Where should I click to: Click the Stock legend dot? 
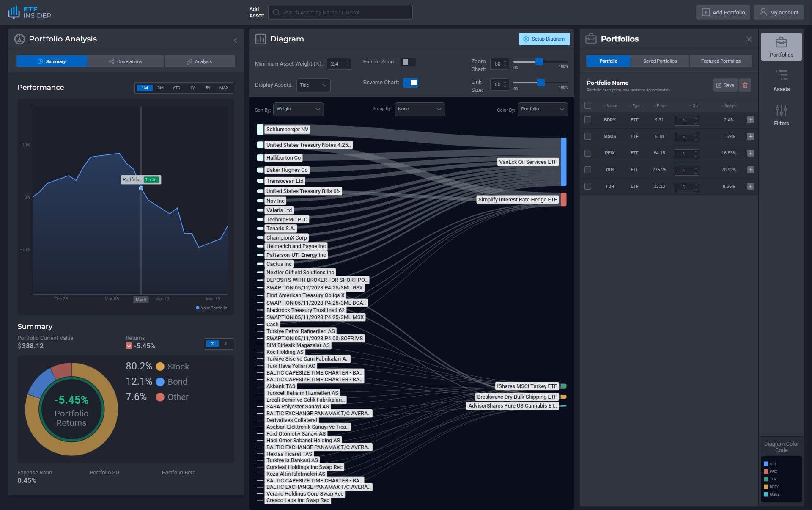pos(160,367)
